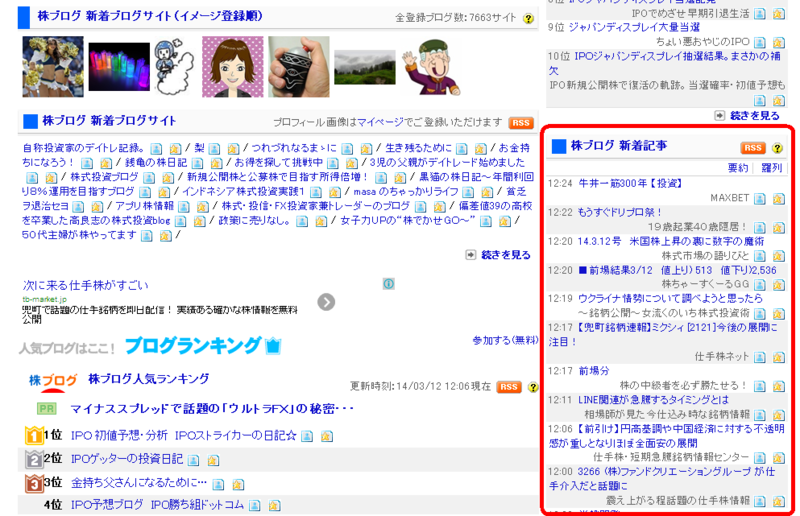Viewport: 800px width, 516px height.
Task: Open profile icon beside 自称投資家のデイトレ記録。
Action: point(156,149)
